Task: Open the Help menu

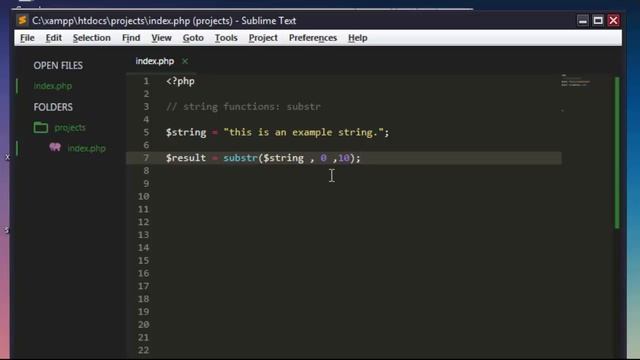Action: 358,38
